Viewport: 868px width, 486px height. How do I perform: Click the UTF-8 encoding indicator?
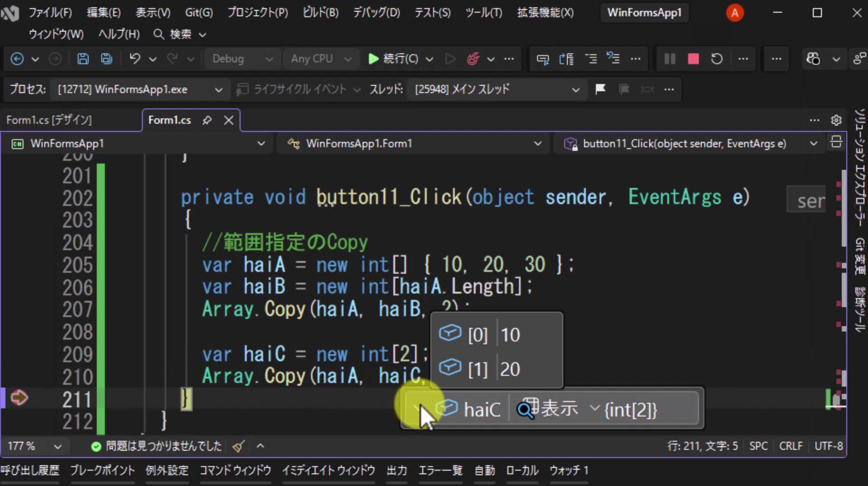(x=828, y=446)
